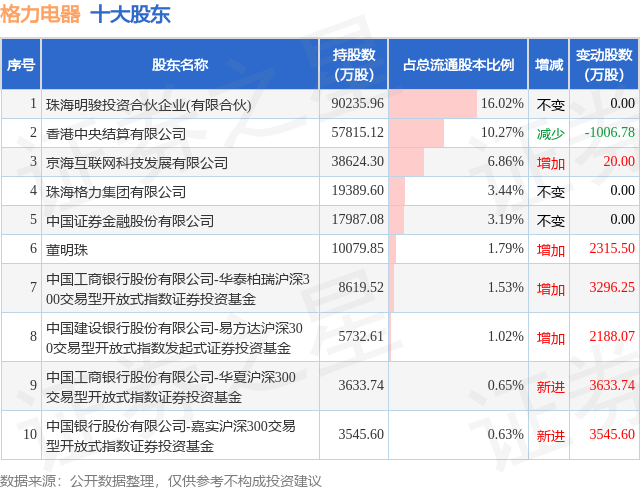Click the 增减 column header
This screenshot has height=490, width=640.
coord(549,65)
